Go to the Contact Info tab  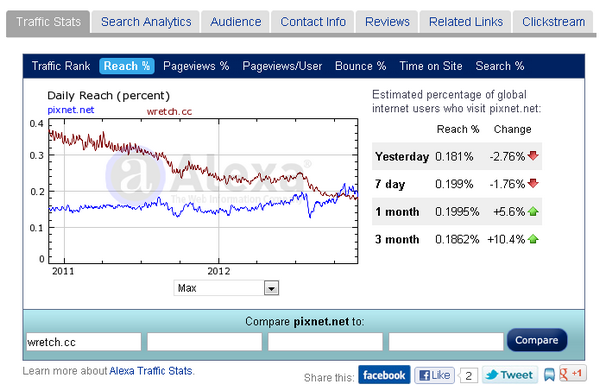(313, 22)
